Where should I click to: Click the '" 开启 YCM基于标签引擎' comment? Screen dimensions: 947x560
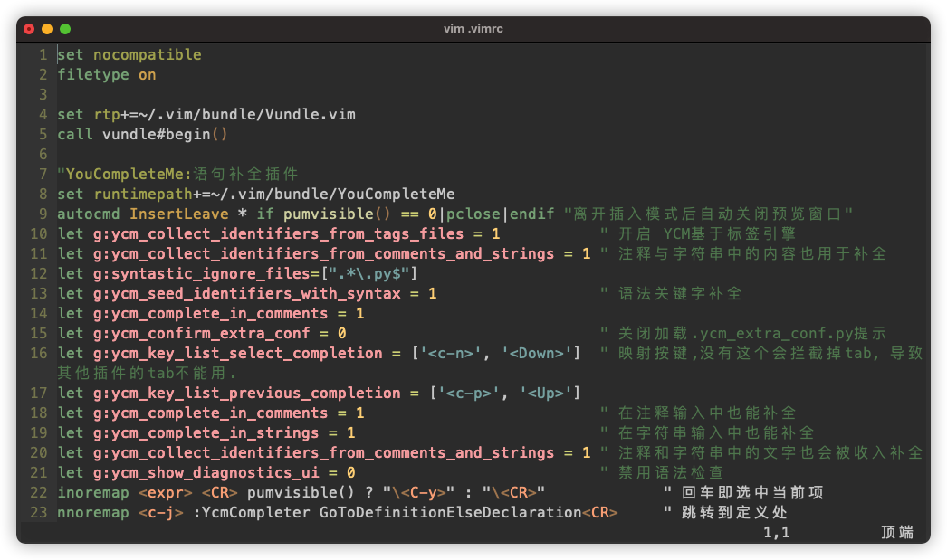tap(698, 233)
